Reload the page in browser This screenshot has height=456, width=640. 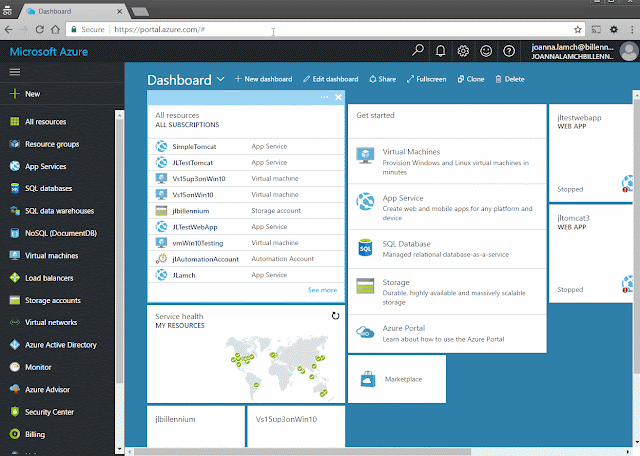[40, 29]
